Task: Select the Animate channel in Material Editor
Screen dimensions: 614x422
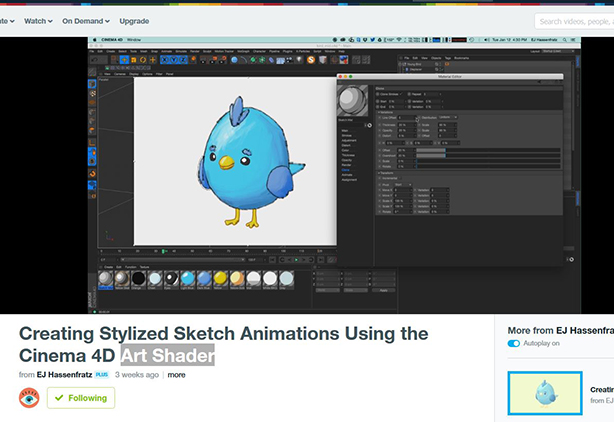Action: coord(347,175)
